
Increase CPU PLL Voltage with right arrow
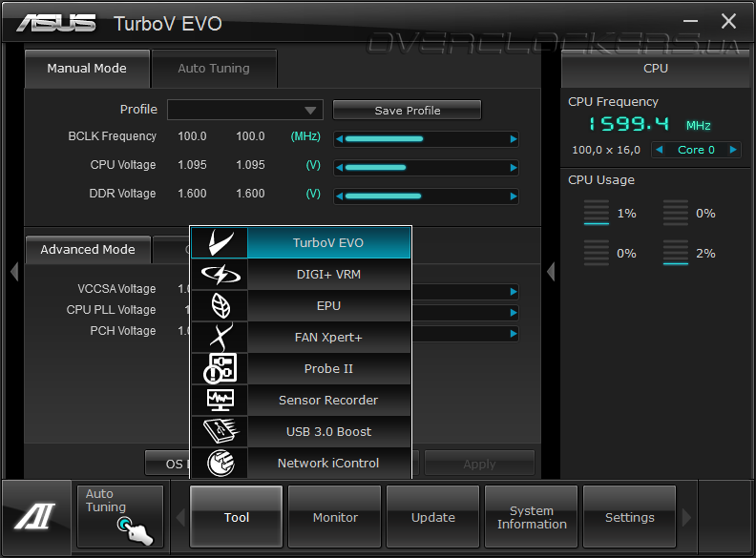tap(514, 313)
